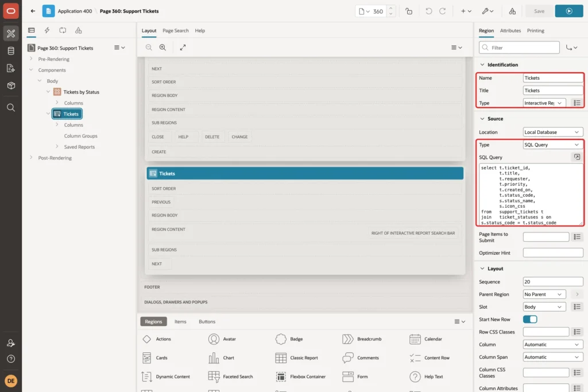This screenshot has width=588, height=392.
Task: Open Page Items to Submit picker
Action: 577,237
